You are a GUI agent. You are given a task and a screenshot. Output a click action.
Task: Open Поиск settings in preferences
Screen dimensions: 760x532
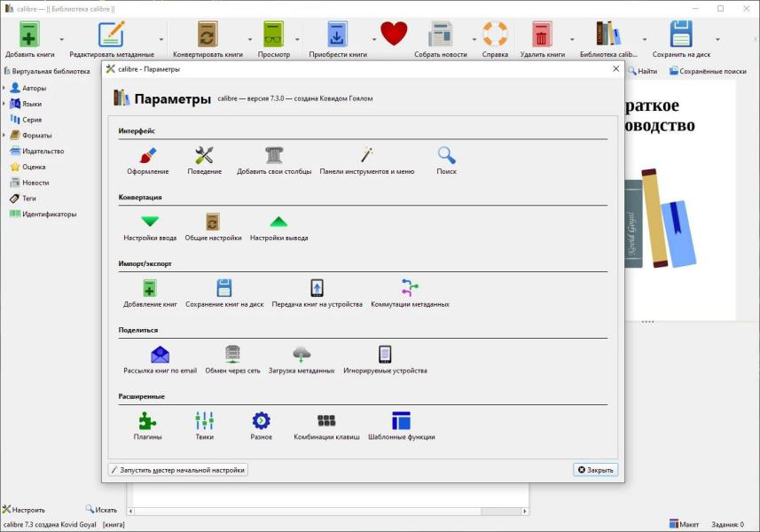(446, 160)
